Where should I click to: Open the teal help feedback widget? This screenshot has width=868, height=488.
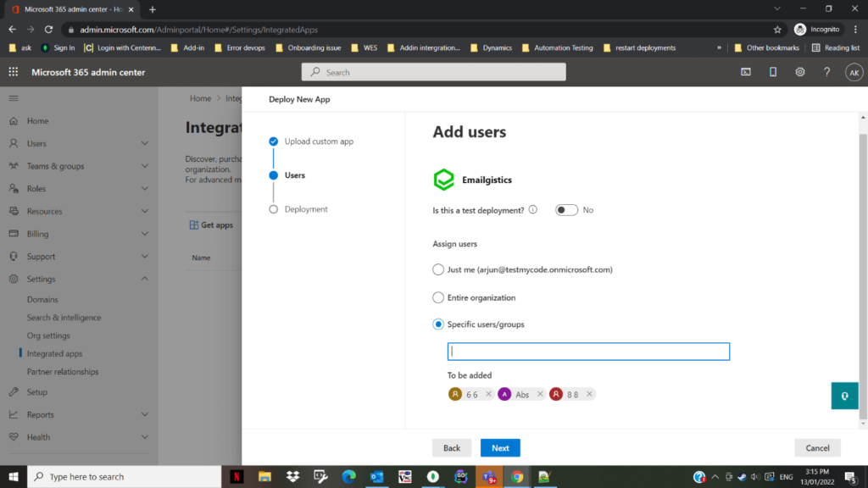(844, 396)
